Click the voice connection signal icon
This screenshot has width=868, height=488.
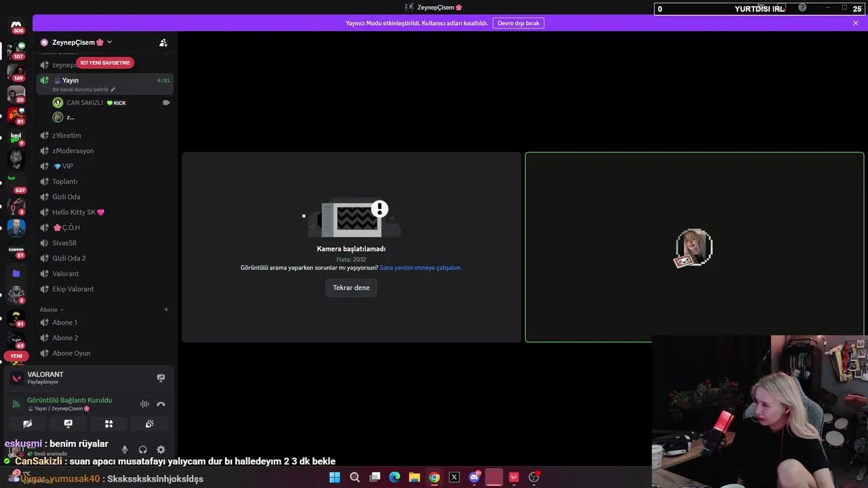coord(16,404)
